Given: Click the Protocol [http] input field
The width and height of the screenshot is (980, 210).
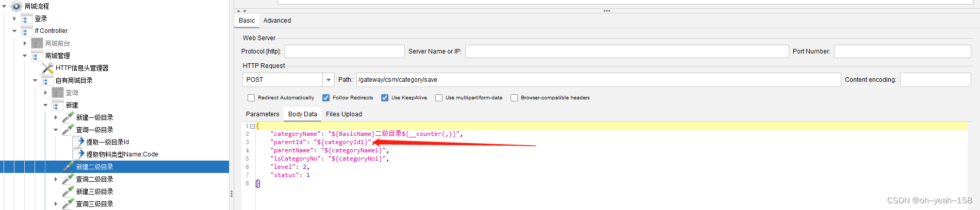Looking at the screenshot, I should (345, 51).
